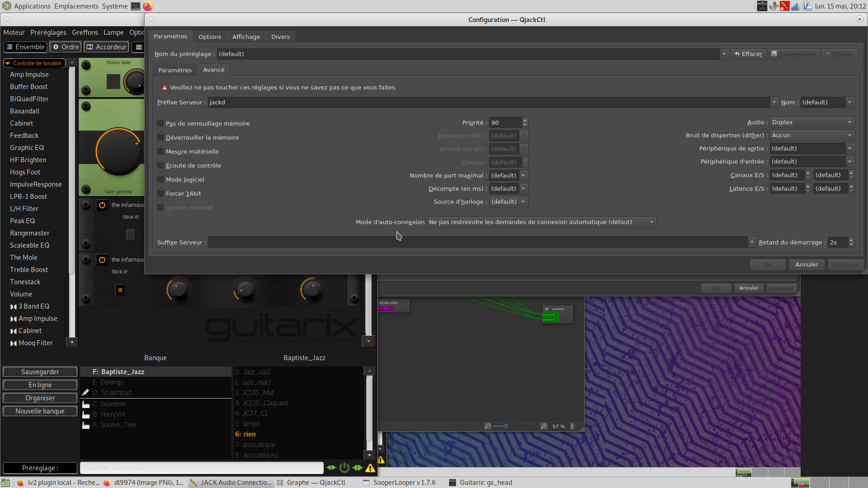Click the factory icon beside brummer bank
The image size is (868, 488).
pyautogui.click(x=86, y=404)
